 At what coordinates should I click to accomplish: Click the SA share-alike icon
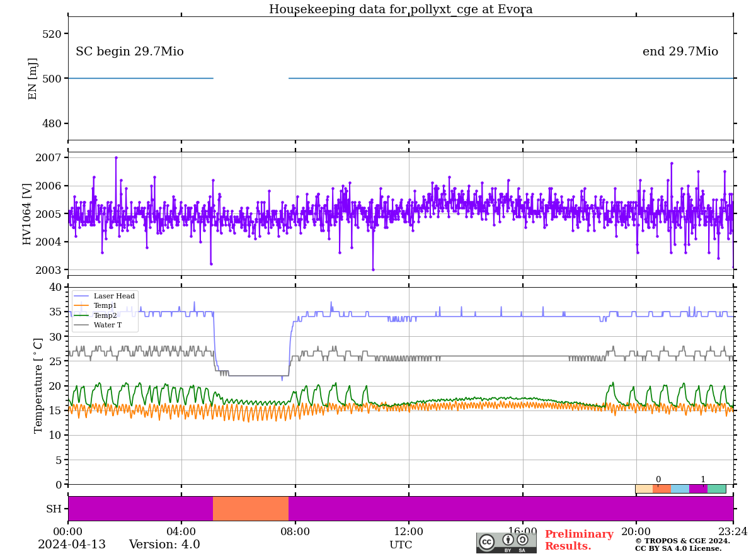[522, 540]
